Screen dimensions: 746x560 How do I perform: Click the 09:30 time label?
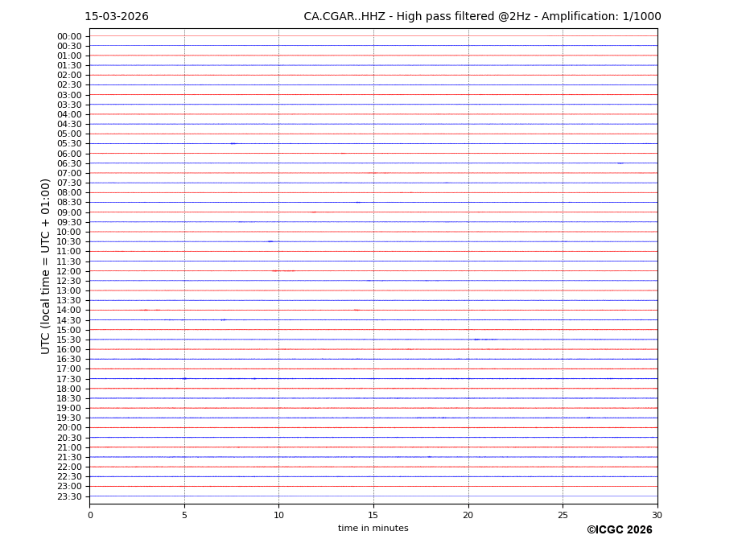[69, 222]
